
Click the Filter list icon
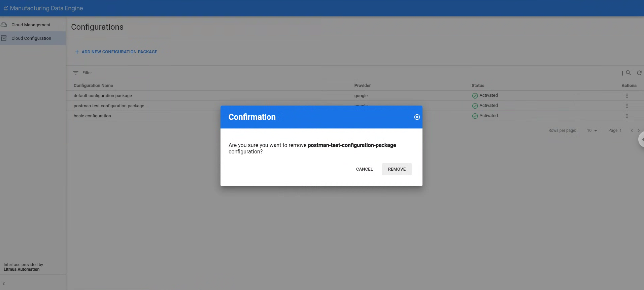tap(76, 73)
